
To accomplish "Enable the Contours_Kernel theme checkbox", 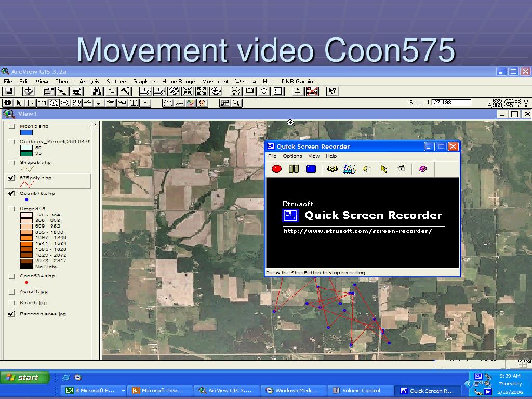I will [x=11, y=142].
